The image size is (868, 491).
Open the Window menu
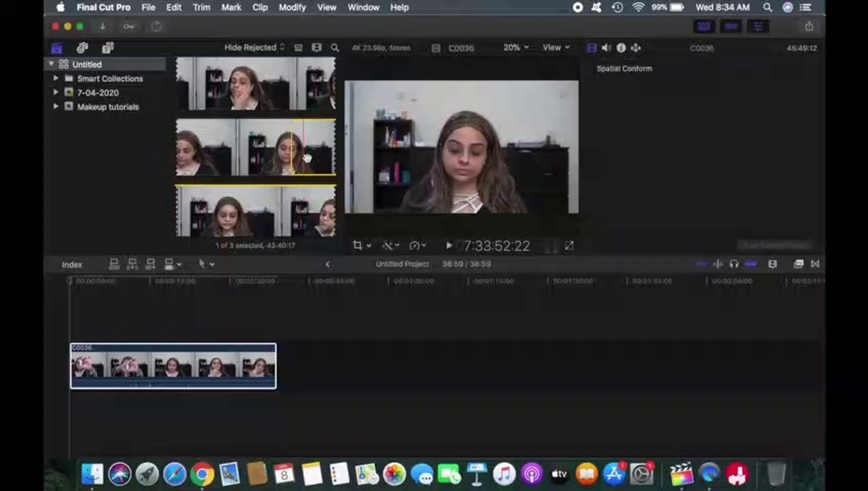coord(364,8)
